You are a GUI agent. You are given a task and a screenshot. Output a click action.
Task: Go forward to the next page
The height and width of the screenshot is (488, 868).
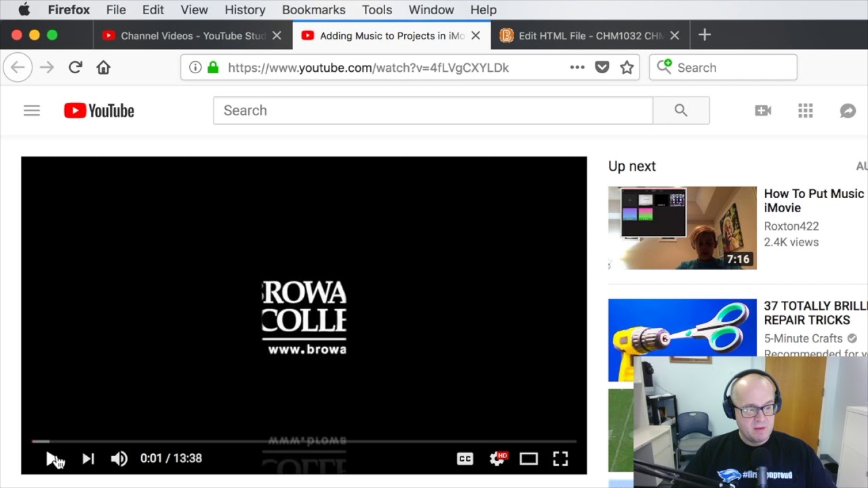[47, 67]
